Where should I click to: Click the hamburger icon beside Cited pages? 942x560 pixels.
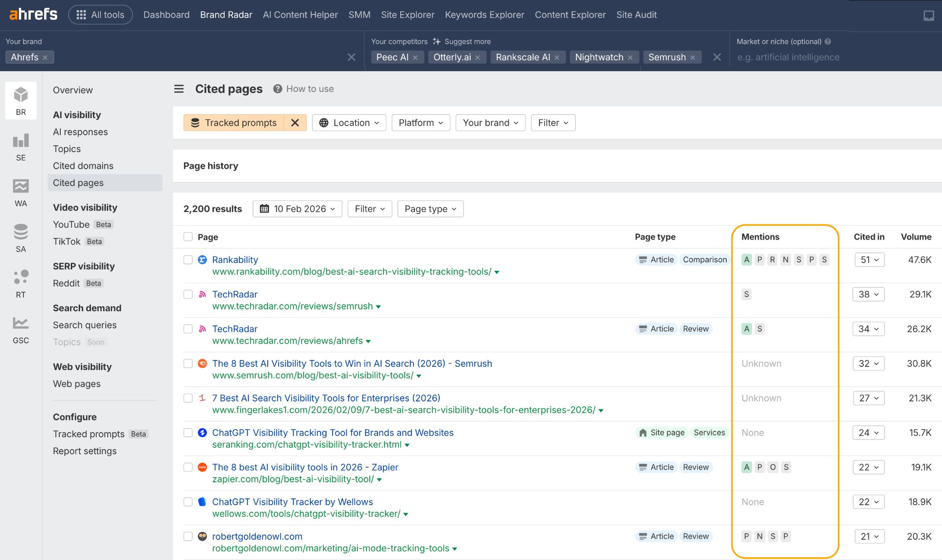(x=179, y=89)
